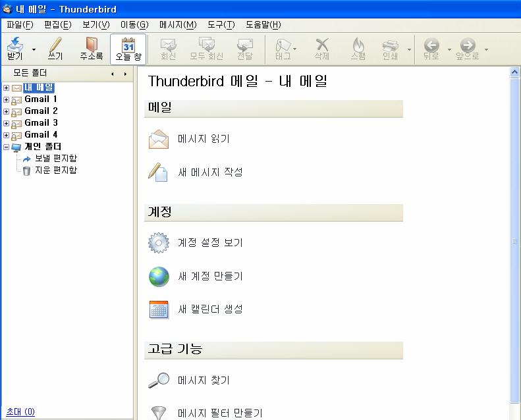This screenshot has height=420, width=521.
Task: Collapse the 개인 폴더 tree node
Action: tap(6, 147)
